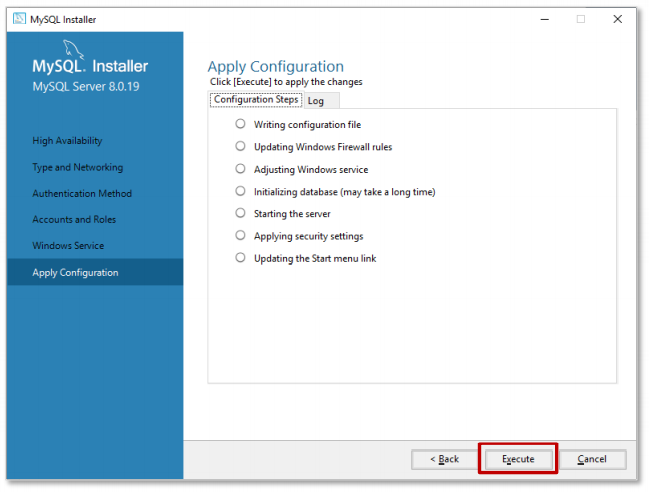This screenshot has height=492, width=649.
Task: Click the 'MySQL Server 8.0.19' sidebar text
Action: click(86, 86)
